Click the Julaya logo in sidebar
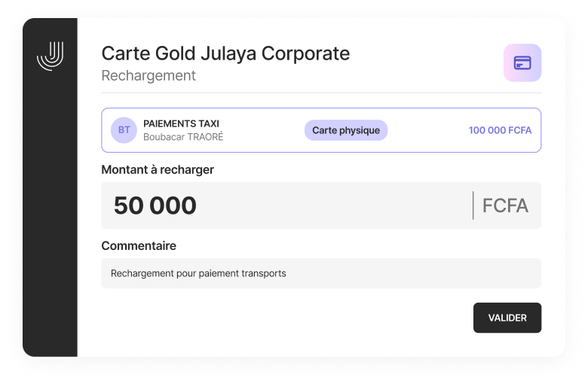Screen dimensions: 588x384 click(50, 56)
